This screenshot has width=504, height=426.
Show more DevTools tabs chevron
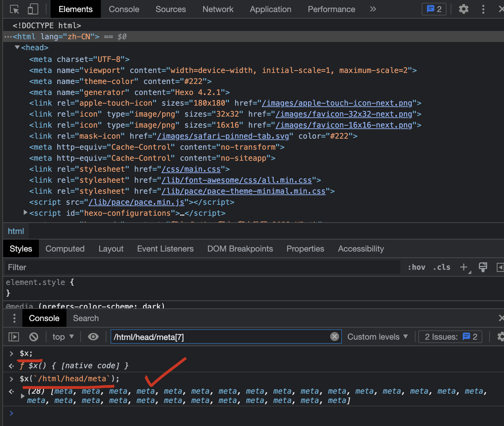373,9
